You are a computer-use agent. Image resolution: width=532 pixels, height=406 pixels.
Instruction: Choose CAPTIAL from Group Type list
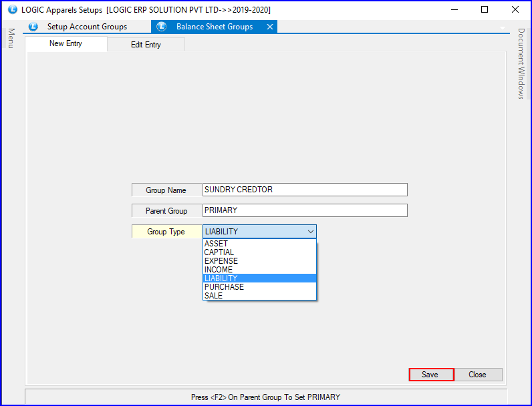259,252
